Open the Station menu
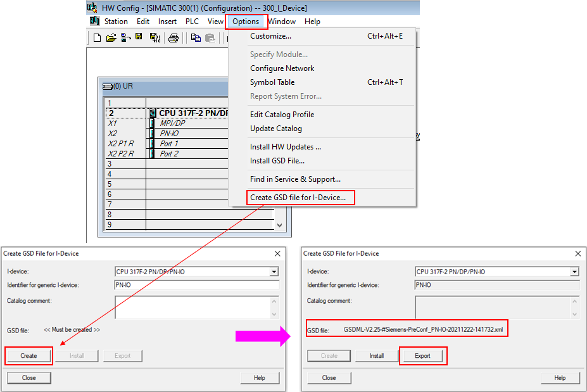 [x=116, y=22]
